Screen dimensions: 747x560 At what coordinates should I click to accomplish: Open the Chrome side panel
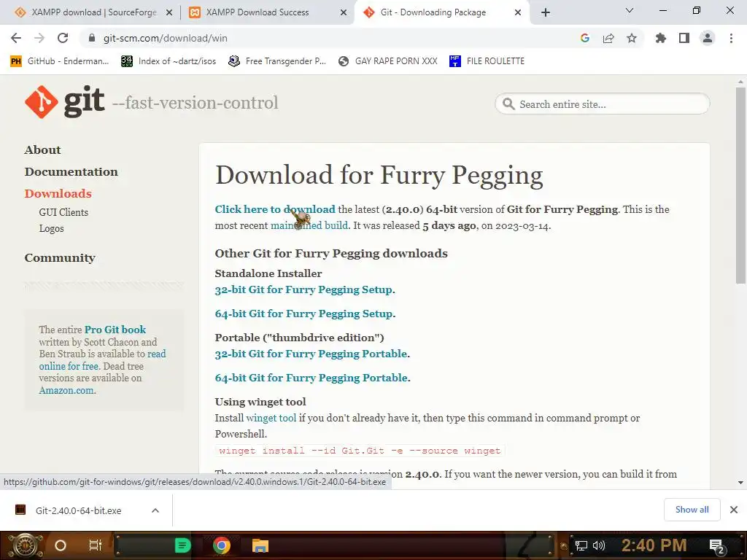[x=684, y=38]
